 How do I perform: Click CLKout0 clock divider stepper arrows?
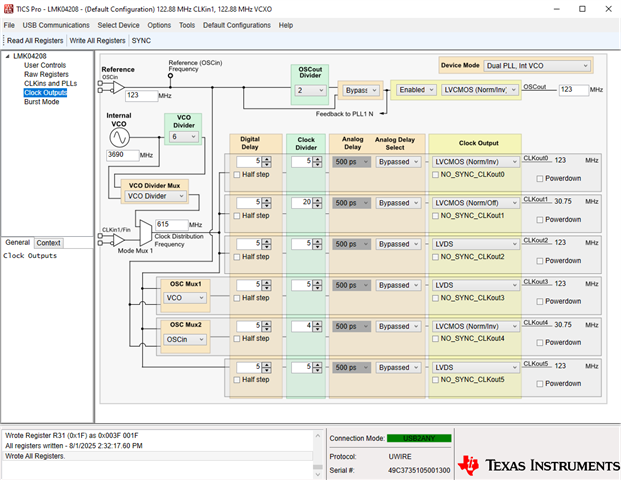[x=317, y=162]
